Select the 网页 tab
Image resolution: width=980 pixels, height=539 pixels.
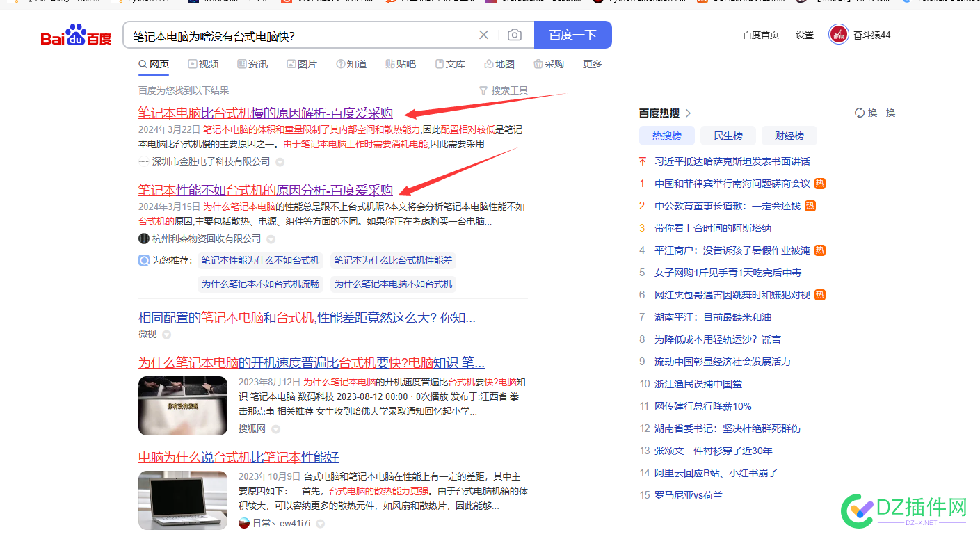click(154, 64)
